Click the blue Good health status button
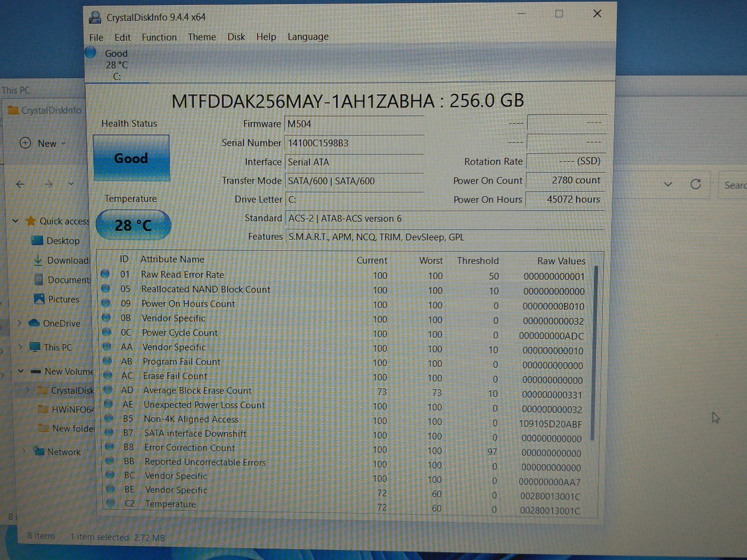This screenshot has height=560, width=747. click(x=131, y=158)
